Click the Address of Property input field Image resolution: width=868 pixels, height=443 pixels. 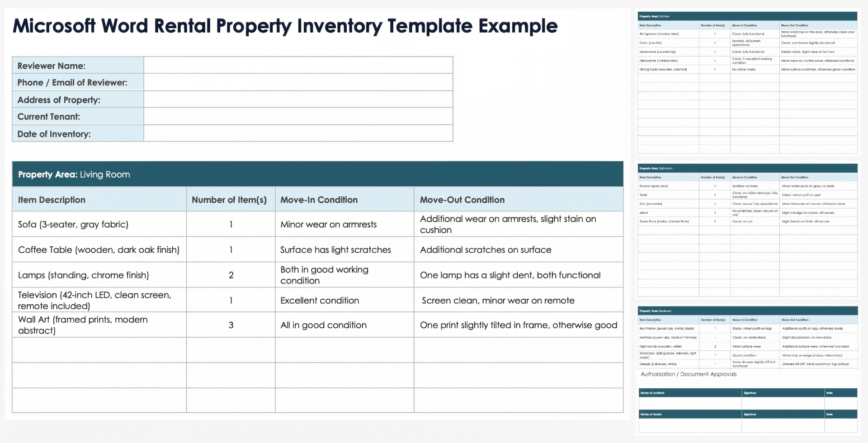click(x=298, y=99)
